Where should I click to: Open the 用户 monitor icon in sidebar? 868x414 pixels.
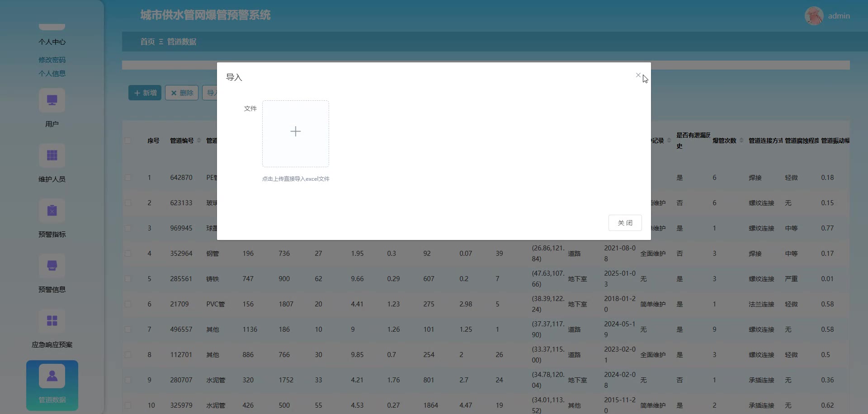point(52,100)
